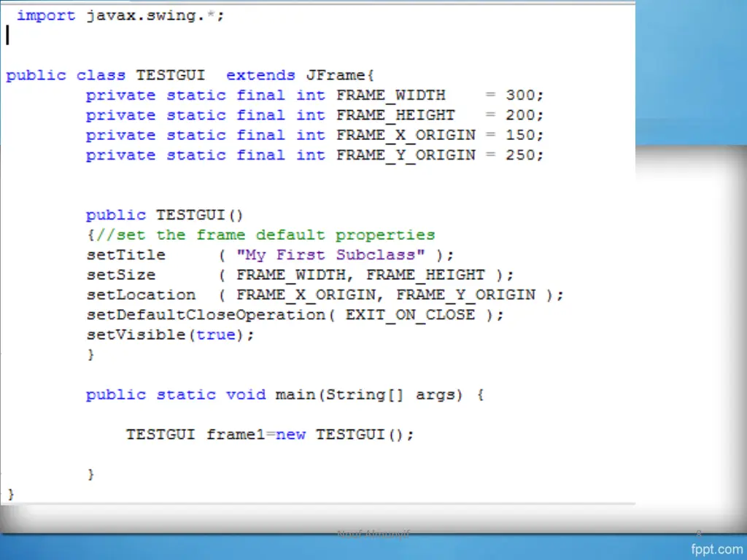The height and width of the screenshot is (560, 747).
Task: Select the 'extends' keyword in class declaration
Action: tap(260, 75)
